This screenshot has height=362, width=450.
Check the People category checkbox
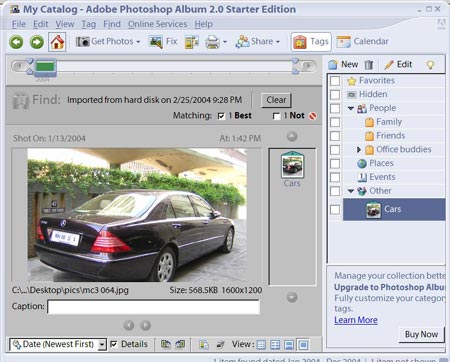[335, 108]
